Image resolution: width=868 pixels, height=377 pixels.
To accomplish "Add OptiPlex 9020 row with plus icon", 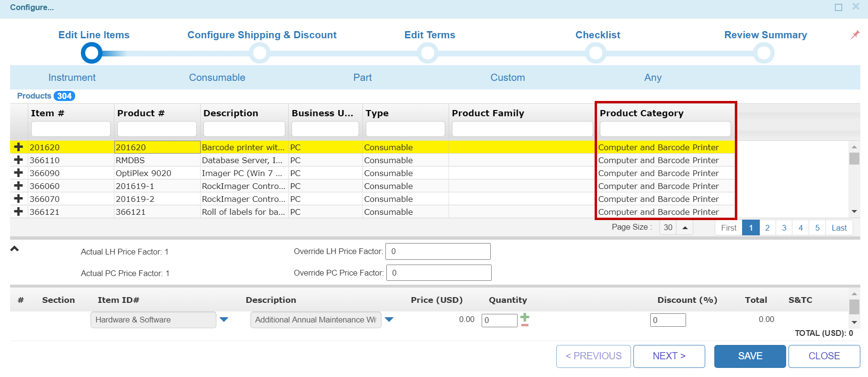I will [x=19, y=173].
